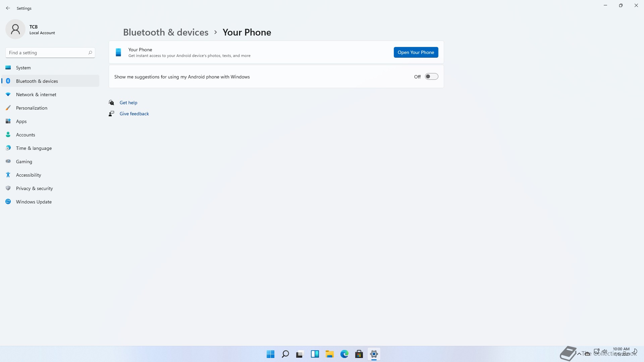Viewport: 644px width, 362px height.
Task: Go to Windows Update
Action: pos(50,201)
